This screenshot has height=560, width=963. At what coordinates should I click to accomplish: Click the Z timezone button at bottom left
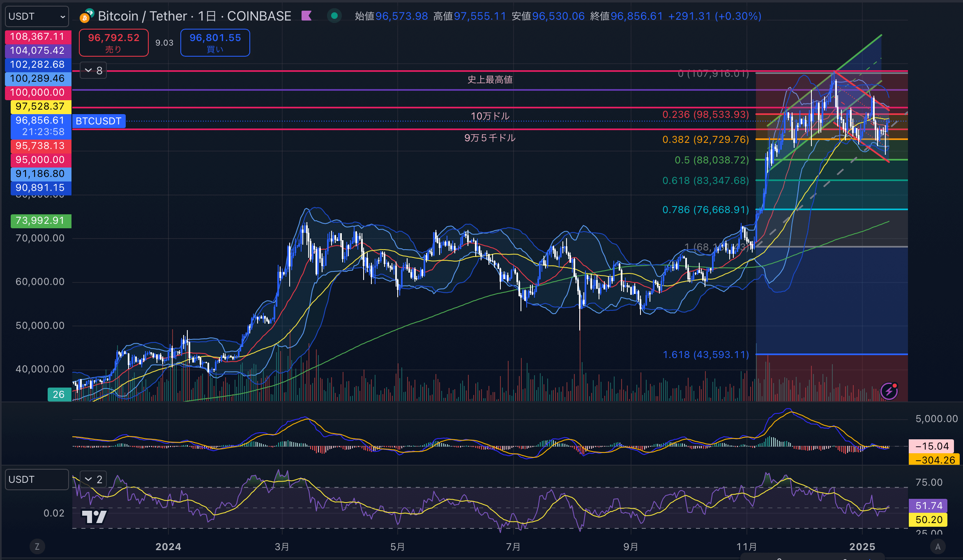(x=37, y=546)
